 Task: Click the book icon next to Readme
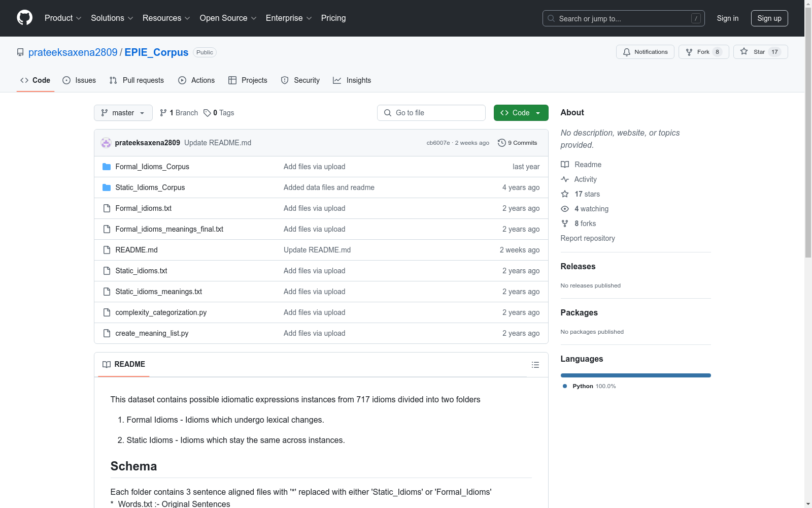point(565,165)
